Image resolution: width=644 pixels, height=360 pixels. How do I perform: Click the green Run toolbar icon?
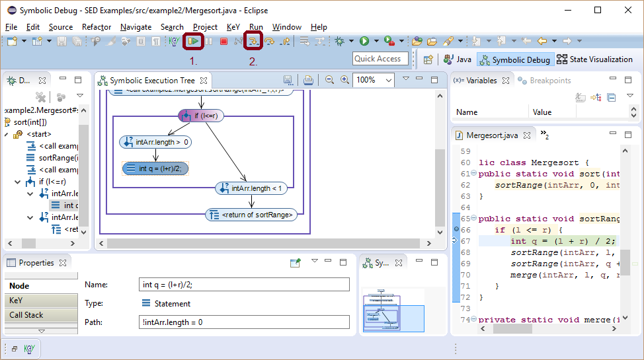(364, 41)
